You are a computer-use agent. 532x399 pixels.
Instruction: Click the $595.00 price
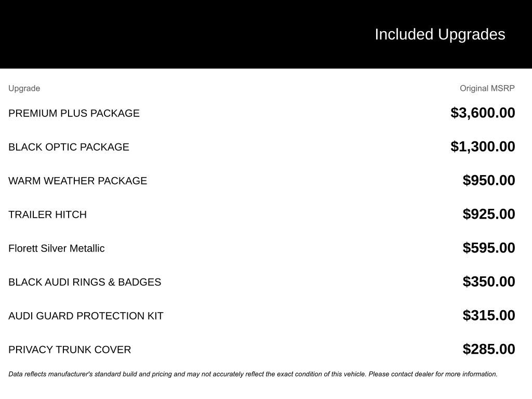[x=489, y=248]
